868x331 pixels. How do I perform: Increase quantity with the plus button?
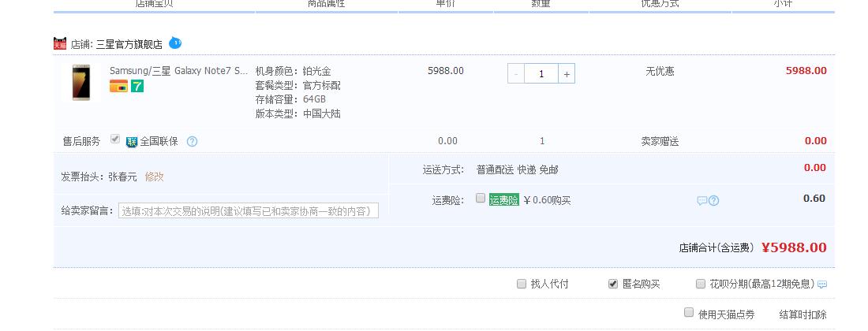pyautogui.click(x=567, y=74)
